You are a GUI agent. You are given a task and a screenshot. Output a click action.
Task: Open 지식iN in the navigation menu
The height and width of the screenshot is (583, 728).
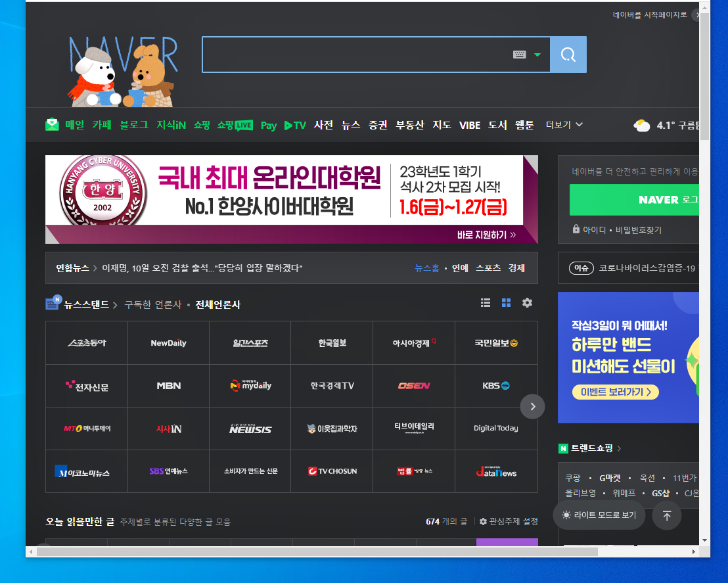(x=171, y=125)
